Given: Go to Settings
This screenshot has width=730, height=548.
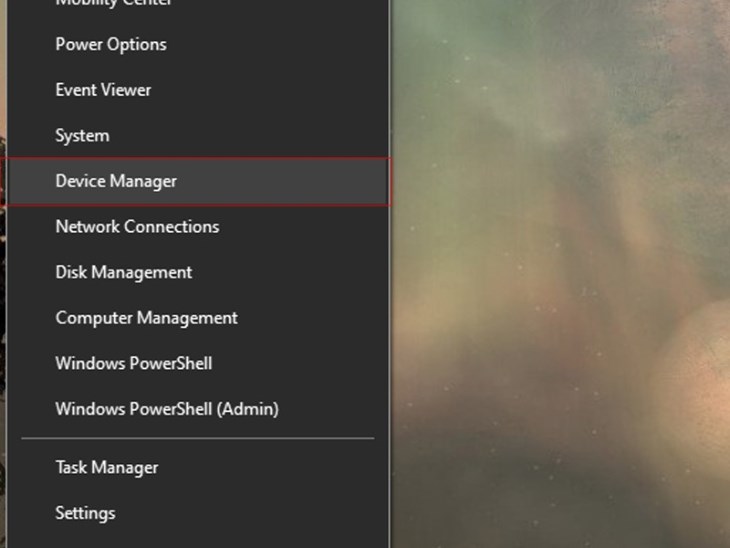Looking at the screenshot, I should [85, 513].
